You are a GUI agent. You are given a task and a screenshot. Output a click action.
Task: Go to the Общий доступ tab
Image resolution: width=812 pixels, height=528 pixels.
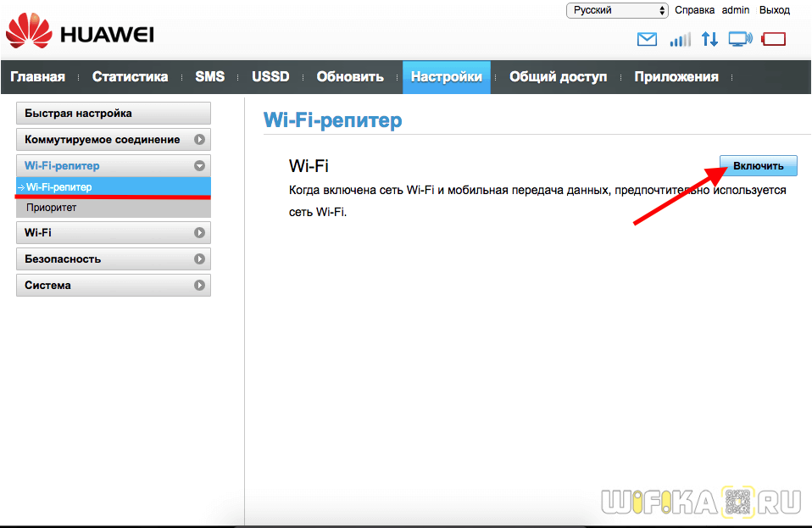tap(558, 76)
